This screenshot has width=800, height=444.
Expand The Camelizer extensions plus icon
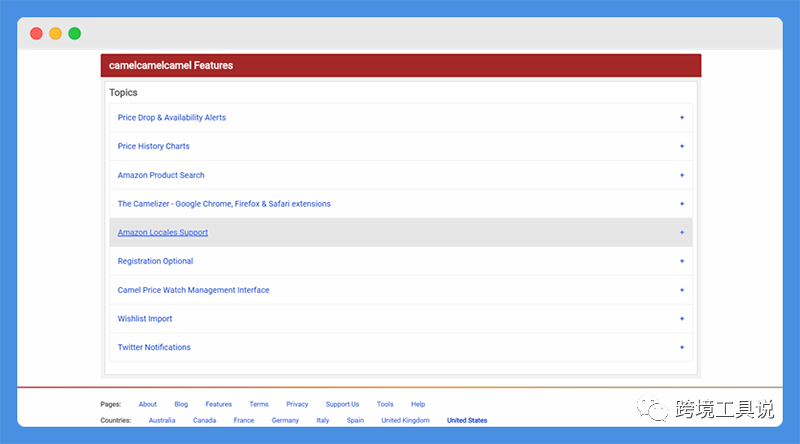pos(682,204)
